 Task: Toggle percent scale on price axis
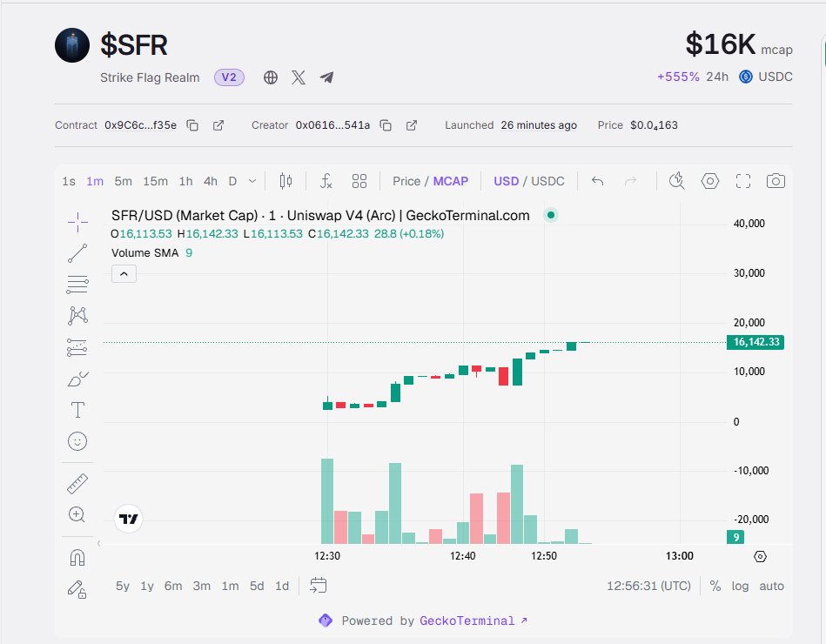pos(715,586)
